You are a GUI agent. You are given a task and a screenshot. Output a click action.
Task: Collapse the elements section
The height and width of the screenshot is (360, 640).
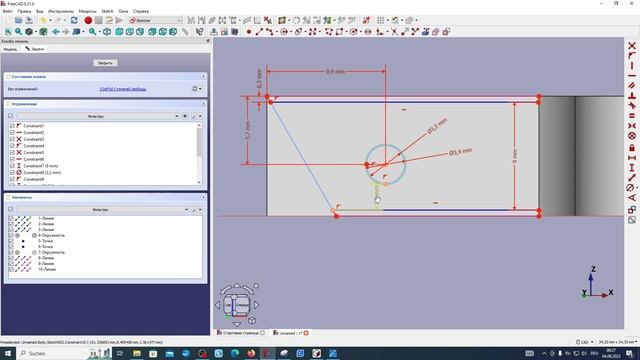[x=203, y=197]
